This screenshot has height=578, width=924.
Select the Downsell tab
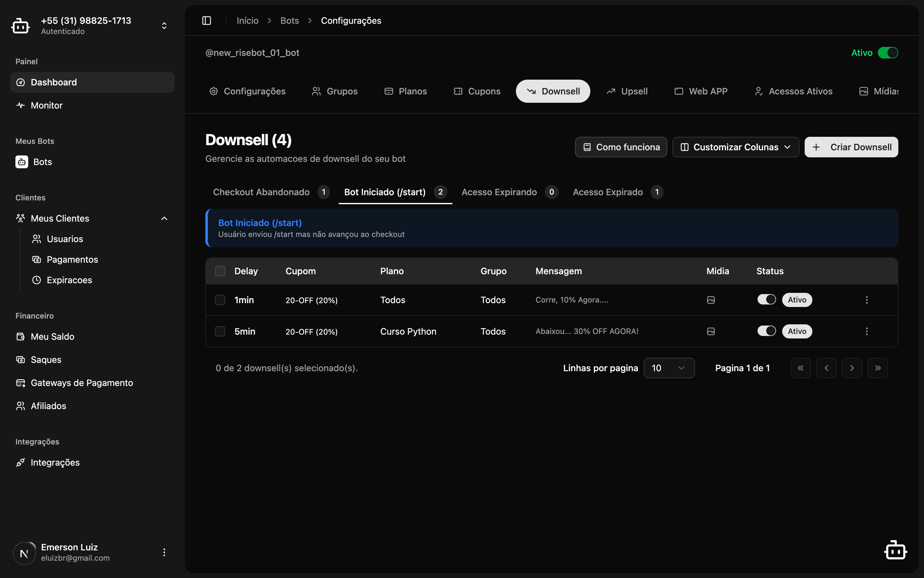(x=553, y=92)
